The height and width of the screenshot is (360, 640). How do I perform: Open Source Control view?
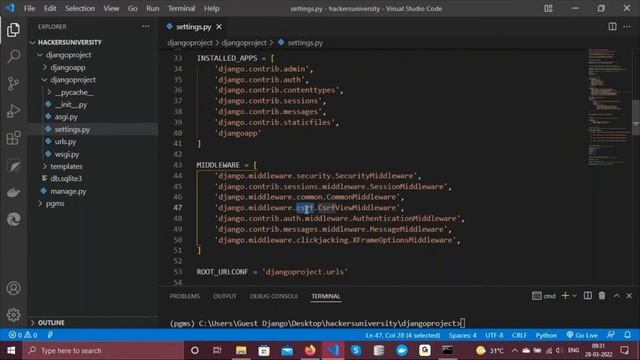click(13, 84)
